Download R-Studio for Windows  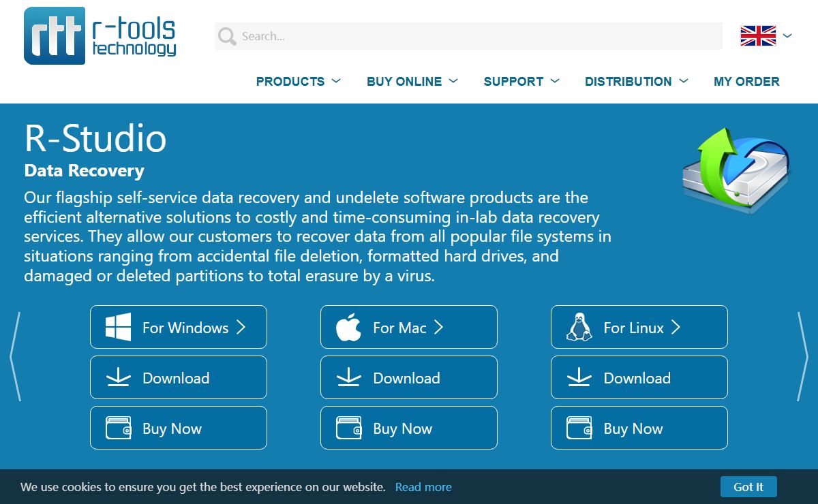pos(179,377)
